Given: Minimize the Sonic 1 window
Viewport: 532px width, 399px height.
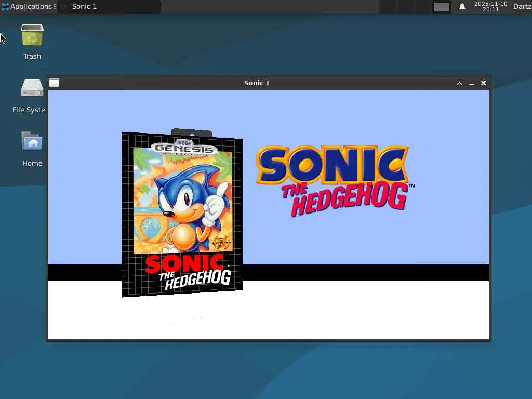Looking at the screenshot, I should (471, 83).
